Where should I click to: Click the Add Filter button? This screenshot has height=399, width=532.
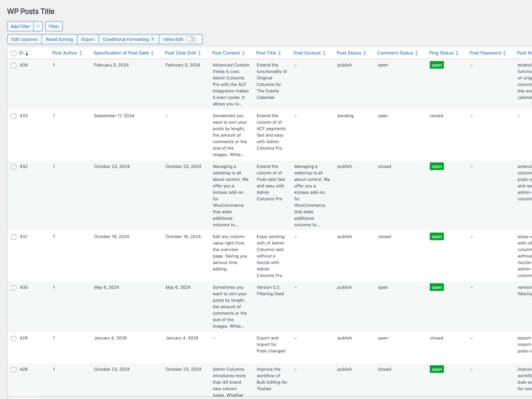[x=20, y=26]
